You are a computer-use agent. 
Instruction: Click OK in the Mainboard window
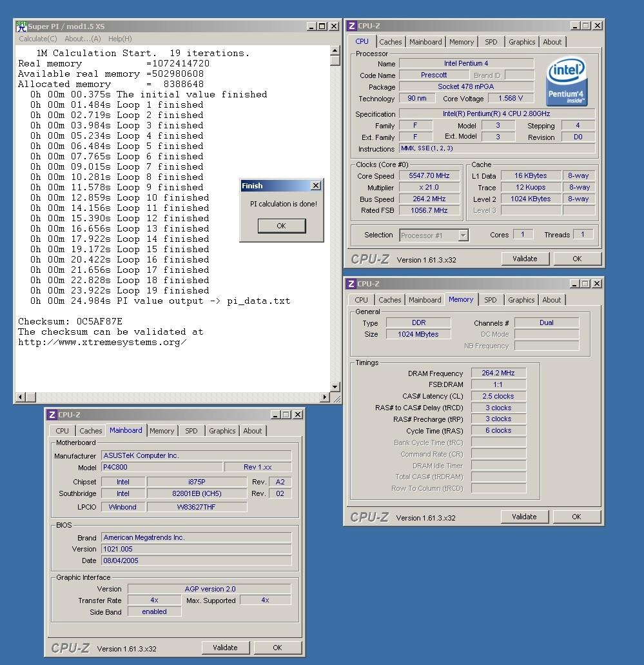coord(277,648)
